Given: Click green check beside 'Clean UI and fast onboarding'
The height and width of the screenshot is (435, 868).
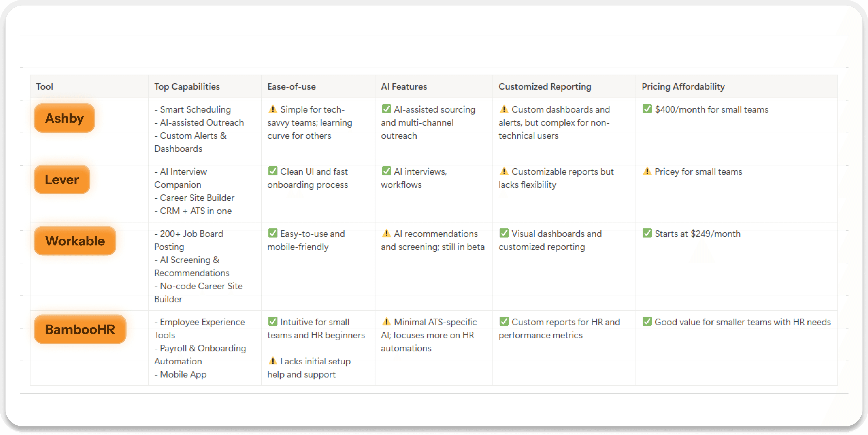Looking at the screenshot, I should click(x=273, y=171).
